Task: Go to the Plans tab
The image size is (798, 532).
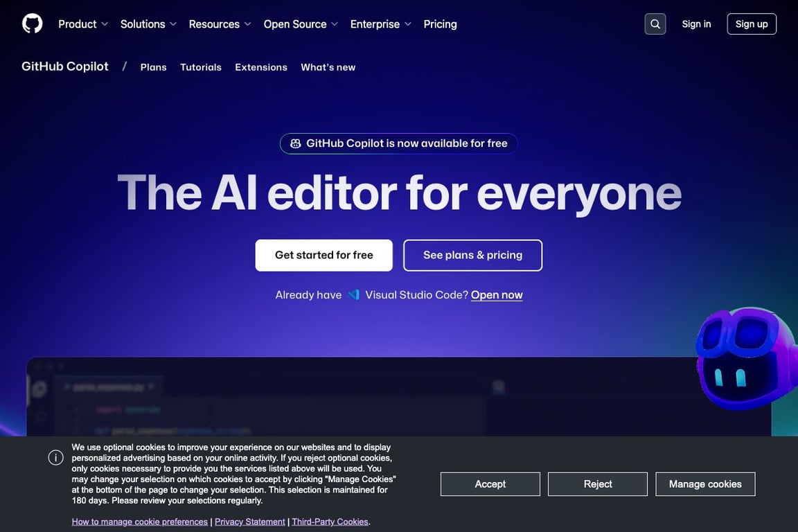Action: [x=153, y=67]
